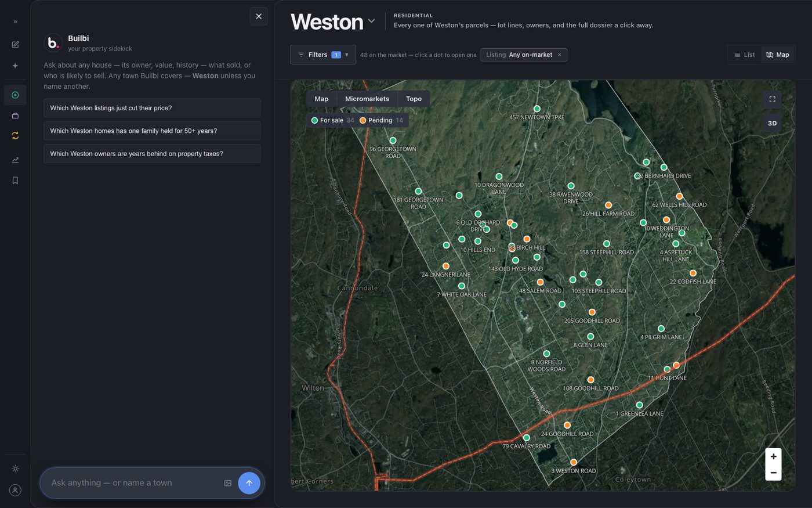
Task: Toggle the light/dark theme sun icon
Action: coord(15,469)
